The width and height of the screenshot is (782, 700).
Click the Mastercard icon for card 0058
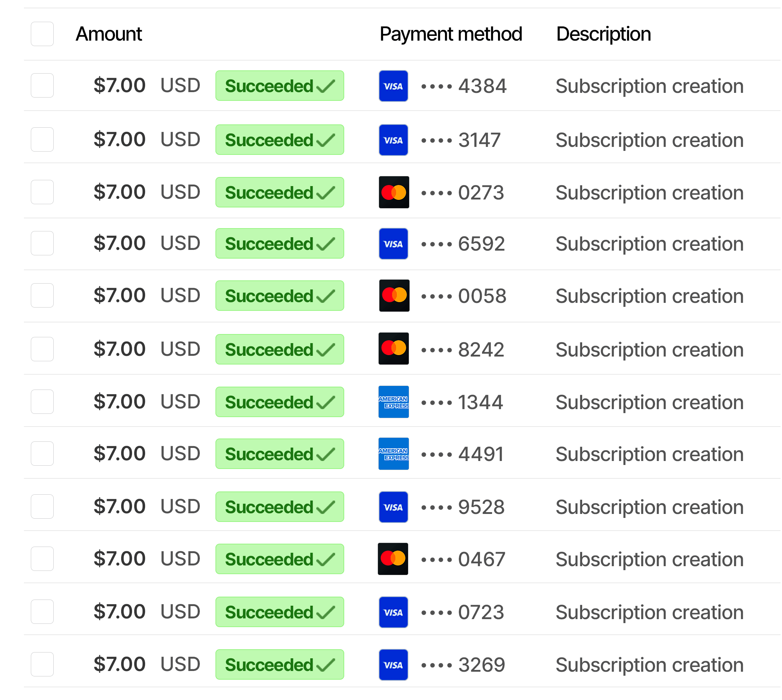[394, 295]
